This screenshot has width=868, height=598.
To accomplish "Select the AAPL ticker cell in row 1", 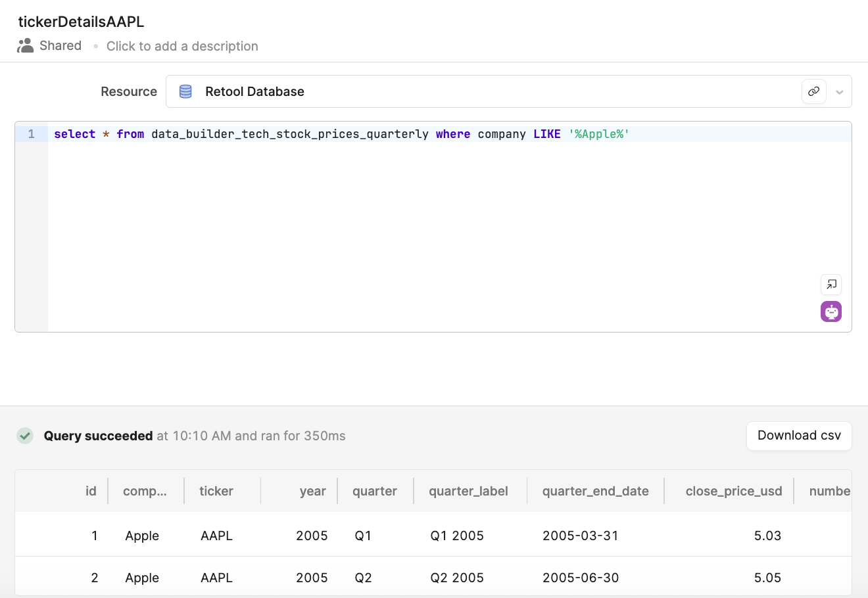I will click(x=216, y=535).
